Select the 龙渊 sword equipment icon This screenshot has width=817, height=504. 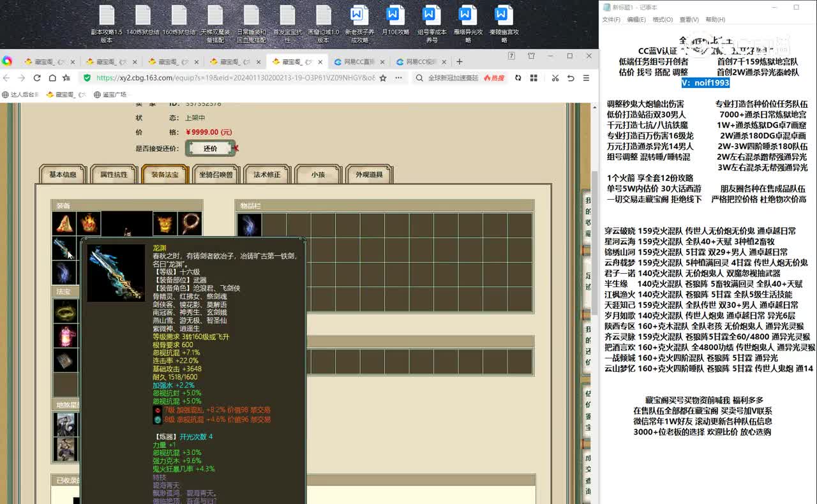coord(64,248)
